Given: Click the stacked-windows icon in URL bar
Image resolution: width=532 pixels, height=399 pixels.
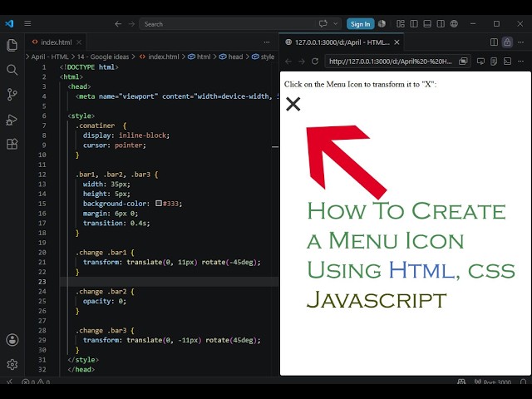Looking at the screenshot, I should click(463, 62).
